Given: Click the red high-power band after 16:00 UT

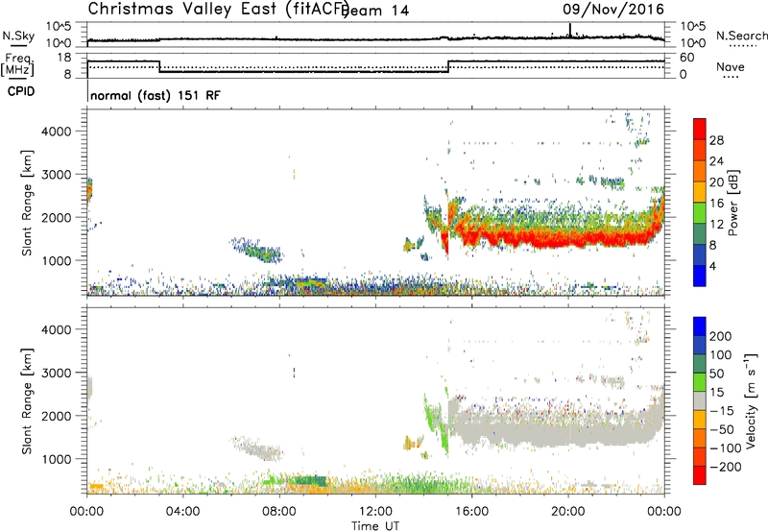Looking at the screenshot, I should coord(564,238).
